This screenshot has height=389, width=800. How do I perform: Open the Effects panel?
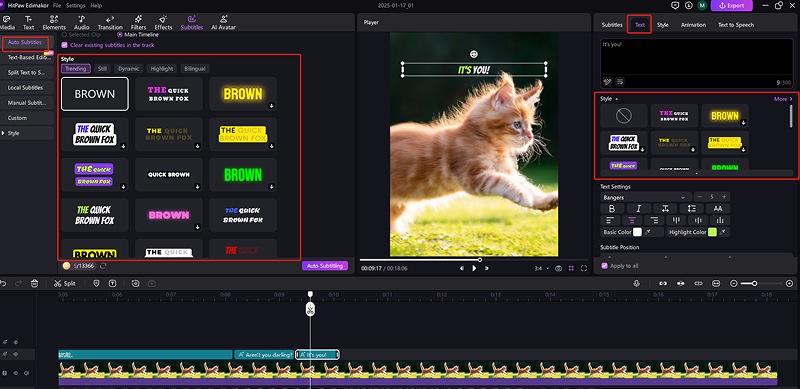pos(163,23)
